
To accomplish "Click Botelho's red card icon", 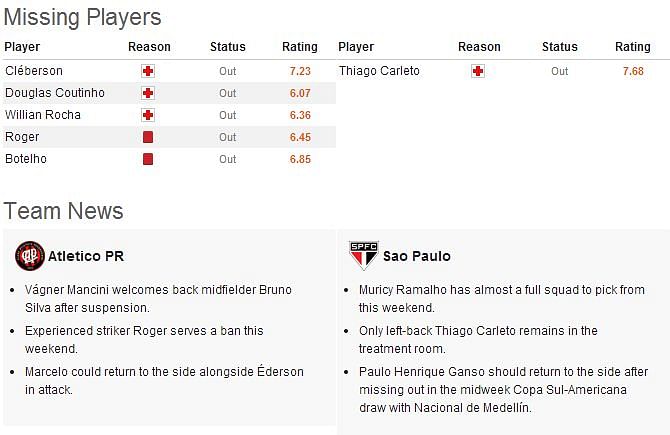I will pos(148,159).
